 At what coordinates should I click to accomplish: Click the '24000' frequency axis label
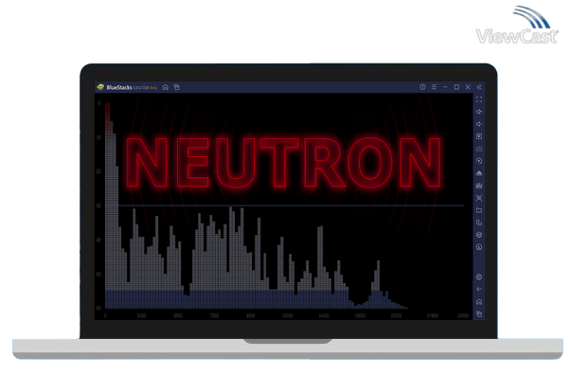463,315
